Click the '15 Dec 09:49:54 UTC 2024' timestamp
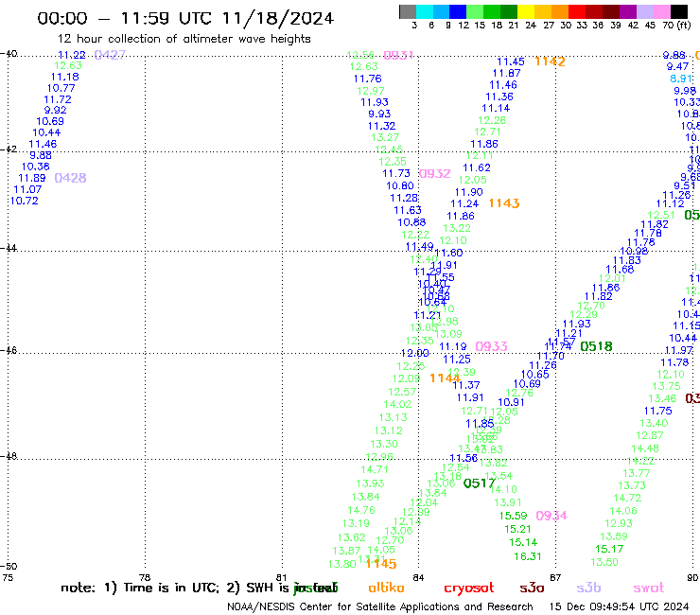This screenshot has height=615, width=700. tap(619, 606)
